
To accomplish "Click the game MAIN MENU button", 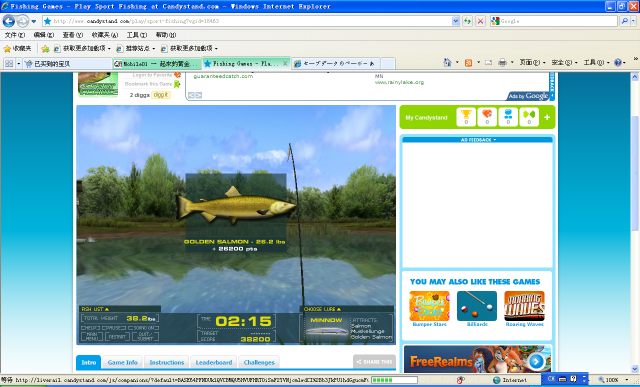I will [x=92, y=337].
